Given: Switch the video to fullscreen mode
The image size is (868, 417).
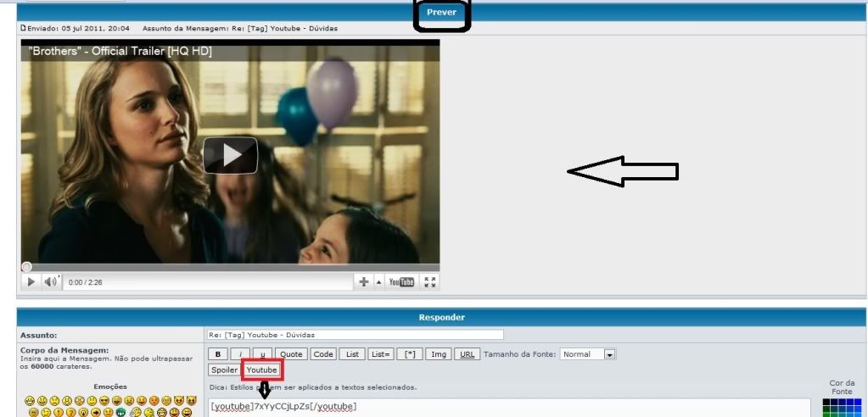Looking at the screenshot, I should [x=430, y=282].
